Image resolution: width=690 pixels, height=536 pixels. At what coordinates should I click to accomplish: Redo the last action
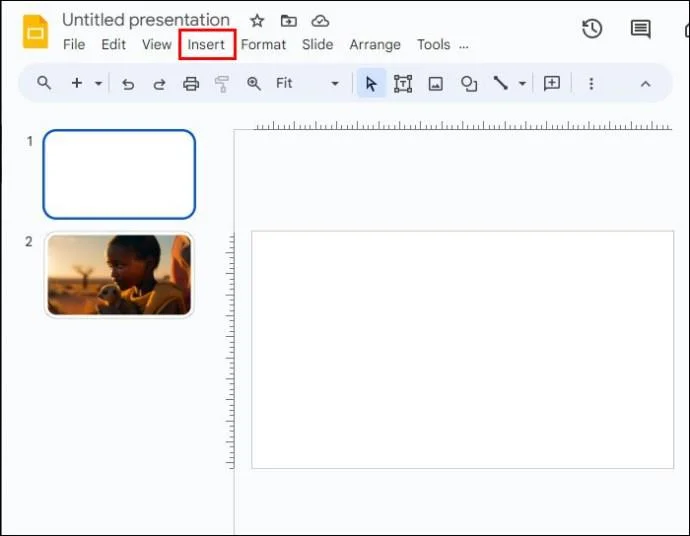(159, 84)
